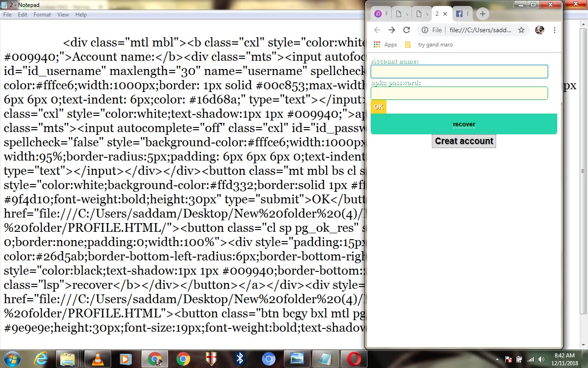The height and width of the screenshot is (368, 588).
Task: Open the Apps shortcut in bookmarks bar
Action: tap(385, 45)
